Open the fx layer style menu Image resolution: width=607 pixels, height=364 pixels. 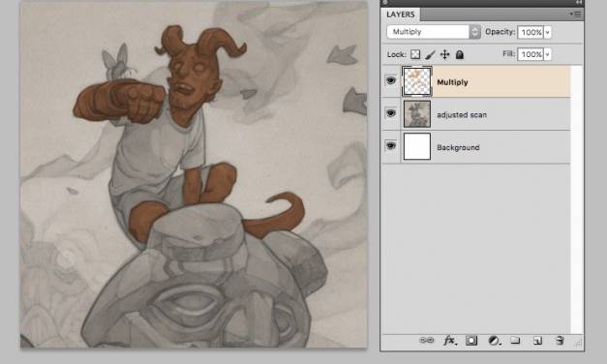tap(449, 341)
